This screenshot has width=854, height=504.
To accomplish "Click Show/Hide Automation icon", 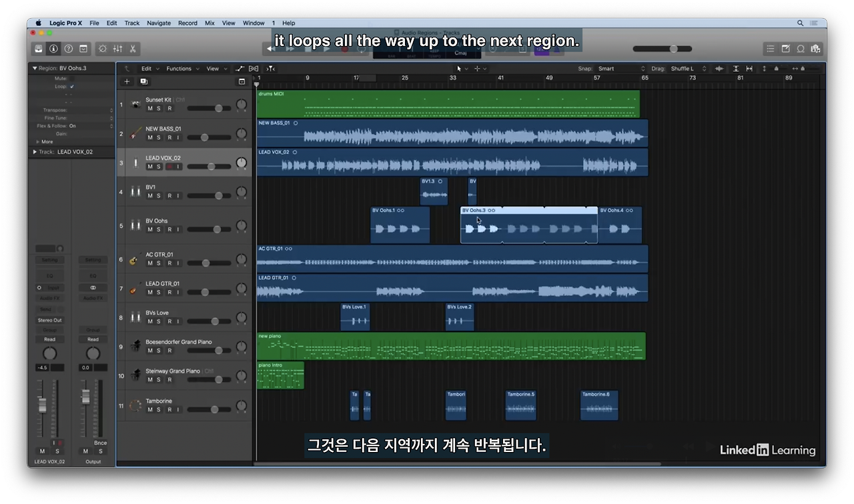I will click(240, 69).
